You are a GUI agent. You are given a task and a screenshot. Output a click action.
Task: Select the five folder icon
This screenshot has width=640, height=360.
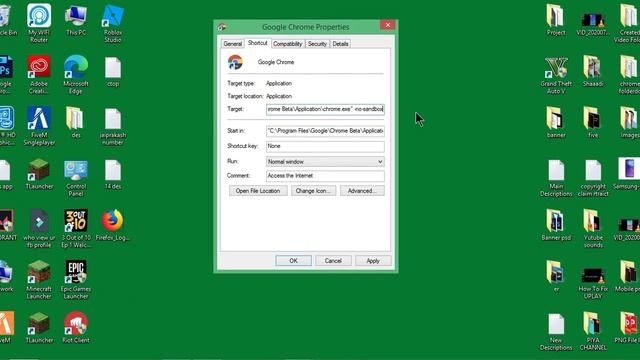click(x=593, y=122)
